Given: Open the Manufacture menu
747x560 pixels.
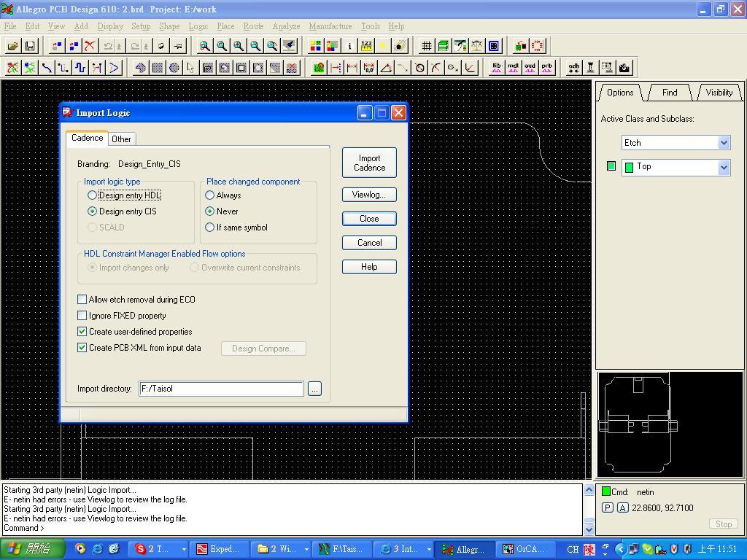Looking at the screenshot, I should click(x=330, y=26).
